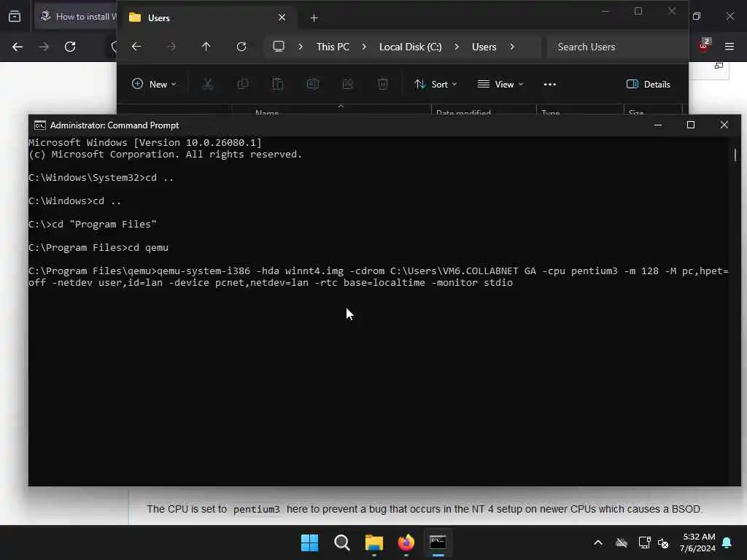
Task: Open the Windows Start menu
Action: (309, 542)
